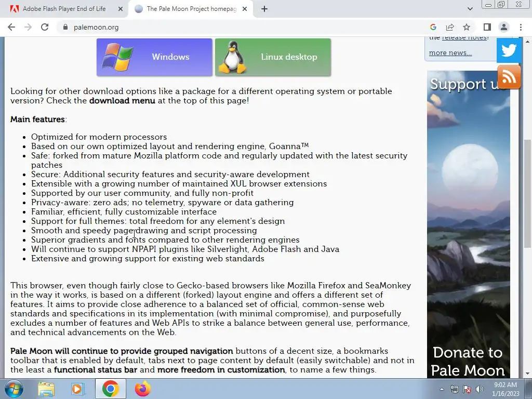Open the Google icon in the address bar
Screen dimensions: 532x399
click(x=433, y=27)
